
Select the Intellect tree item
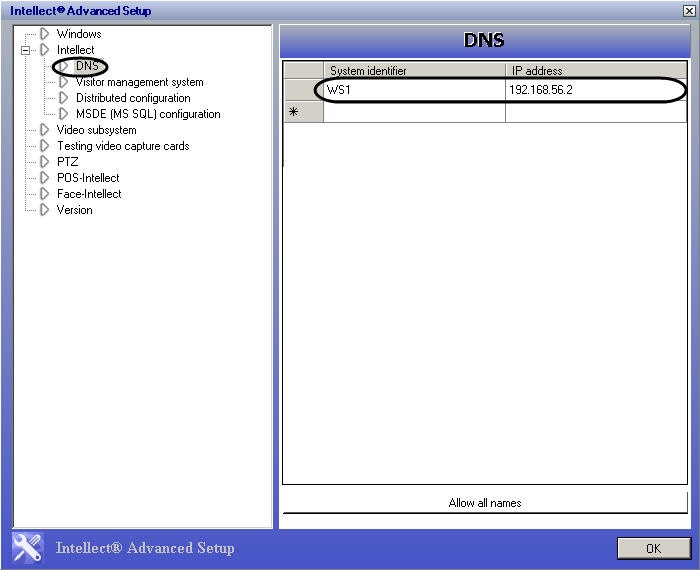tap(75, 50)
